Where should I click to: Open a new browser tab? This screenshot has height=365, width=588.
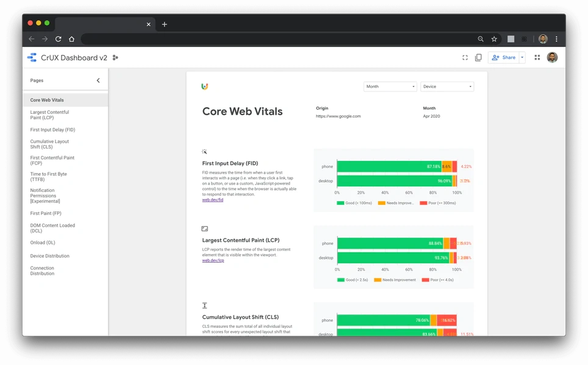pyautogui.click(x=164, y=24)
